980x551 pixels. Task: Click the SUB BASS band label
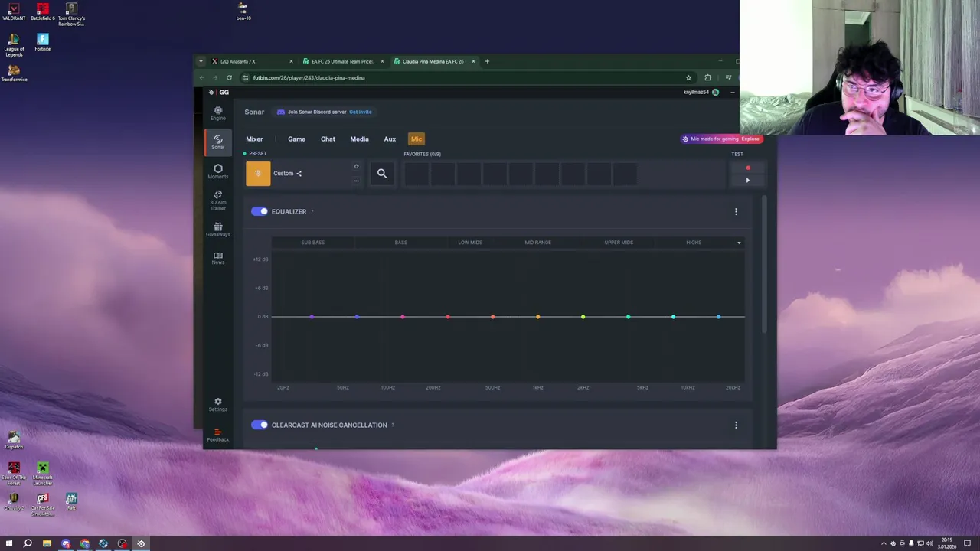coord(312,243)
